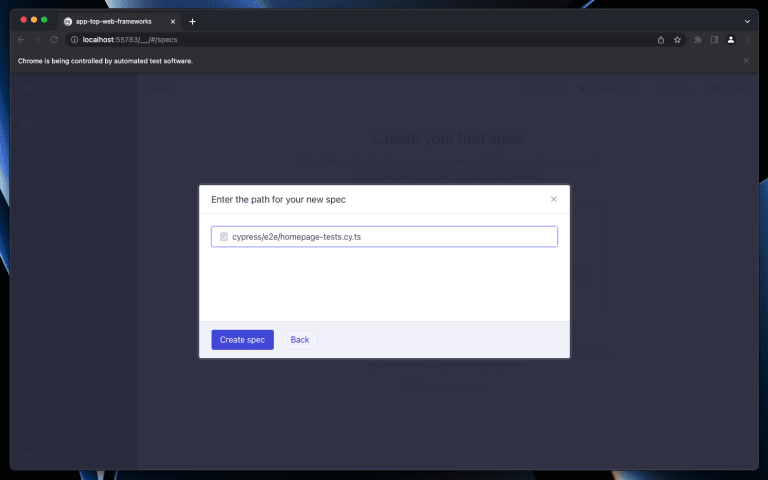Navigate forward in browser history

pyautogui.click(x=37, y=40)
